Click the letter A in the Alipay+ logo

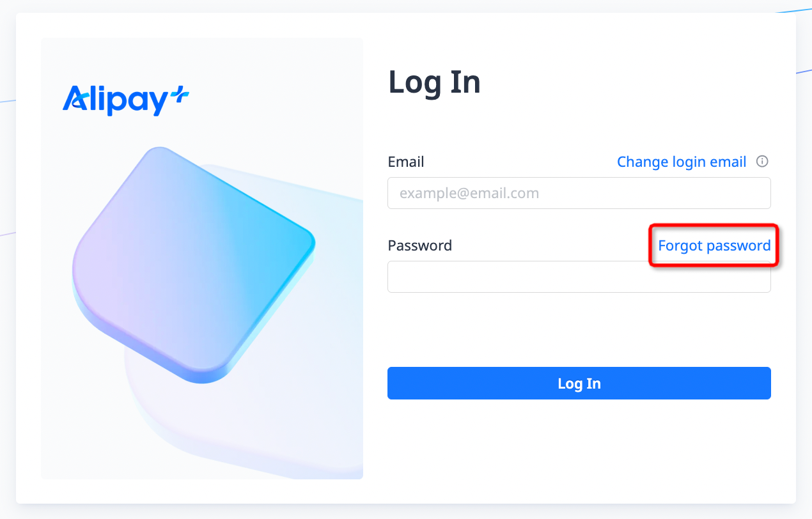coord(74,100)
